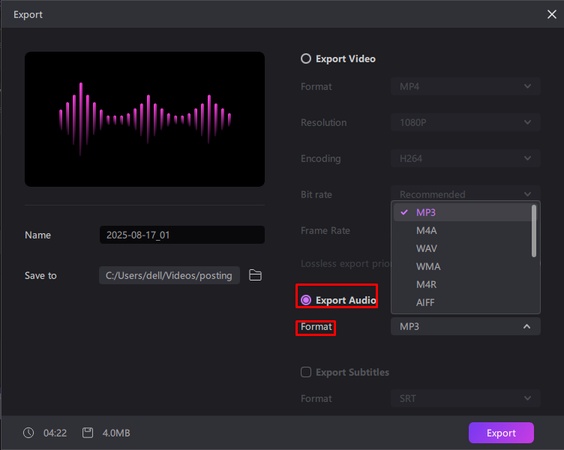Open the Resolution 1080P dropdown

465,122
